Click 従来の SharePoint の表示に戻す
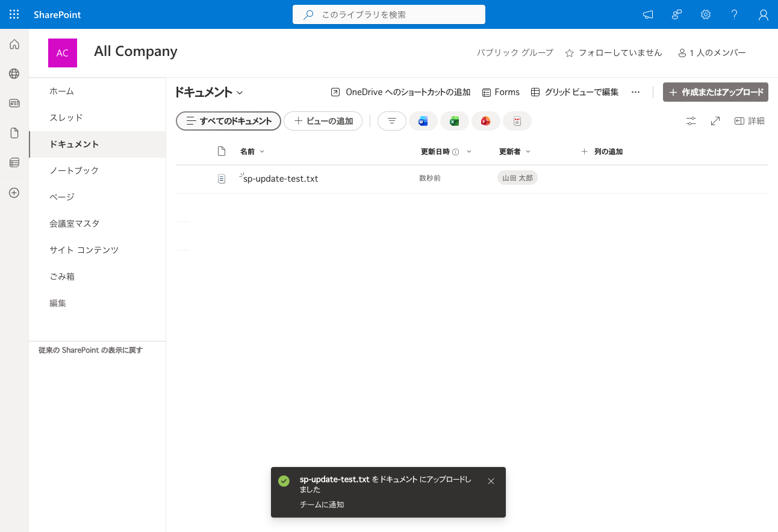778x532 pixels. coord(90,350)
